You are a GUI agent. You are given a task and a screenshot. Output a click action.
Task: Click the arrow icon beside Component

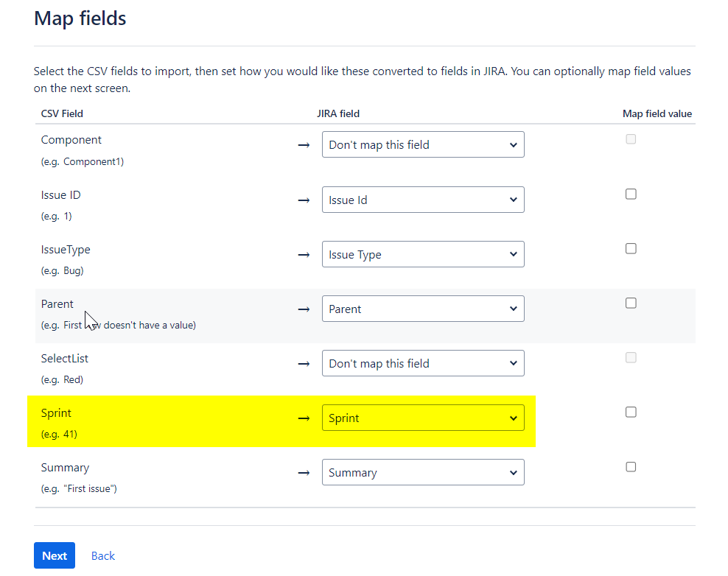coord(304,145)
